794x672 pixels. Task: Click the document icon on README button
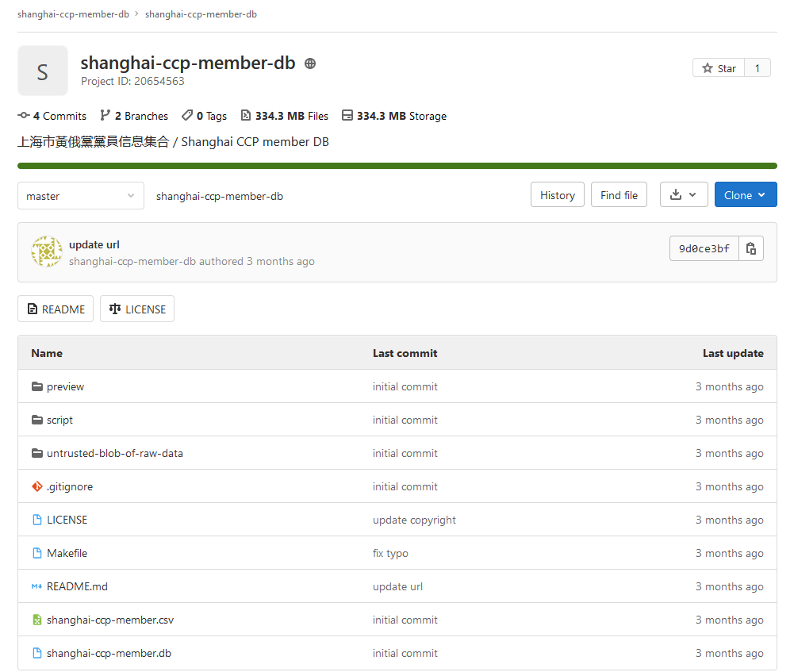33,309
